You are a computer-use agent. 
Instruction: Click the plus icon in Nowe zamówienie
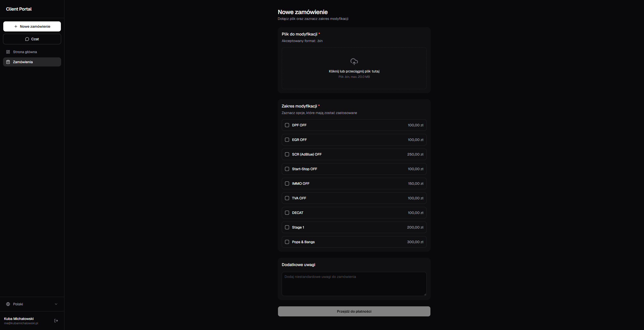click(x=16, y=26)
